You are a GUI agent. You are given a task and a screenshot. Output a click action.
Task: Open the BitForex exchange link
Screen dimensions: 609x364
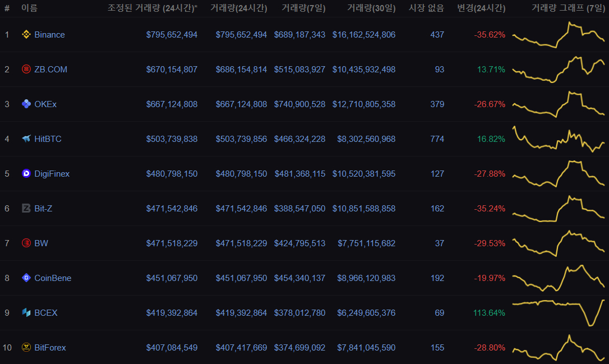[x=50, y=347]
